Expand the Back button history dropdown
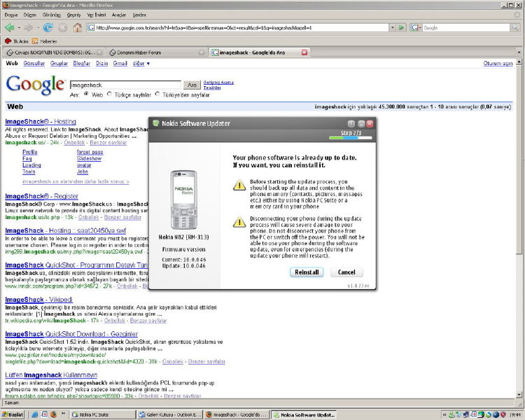Screen dimensions: 525x420 (19, 28)
